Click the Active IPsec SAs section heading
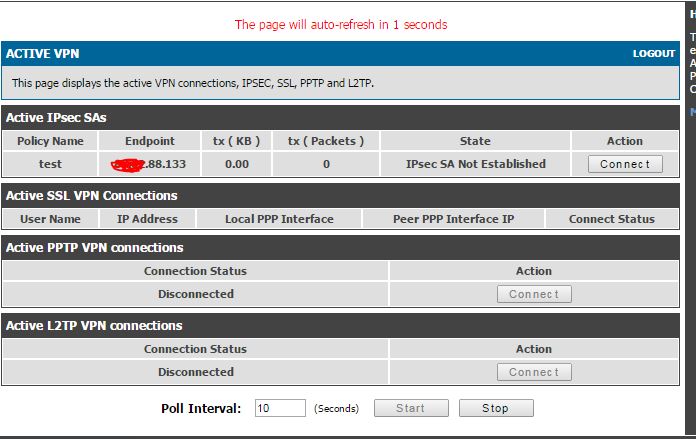Screen dimensions: 696x439 [56, 118]
